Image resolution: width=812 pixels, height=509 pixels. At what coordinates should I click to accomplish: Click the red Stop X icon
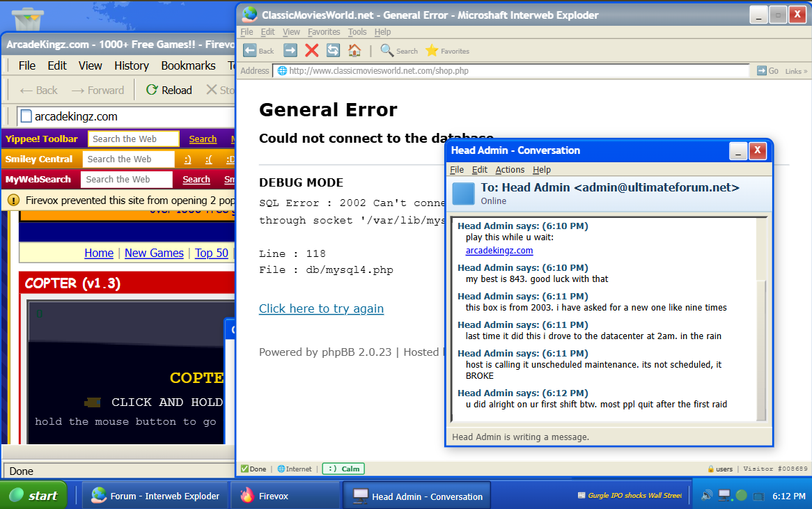pyautogui.click(x=312, y=50)
